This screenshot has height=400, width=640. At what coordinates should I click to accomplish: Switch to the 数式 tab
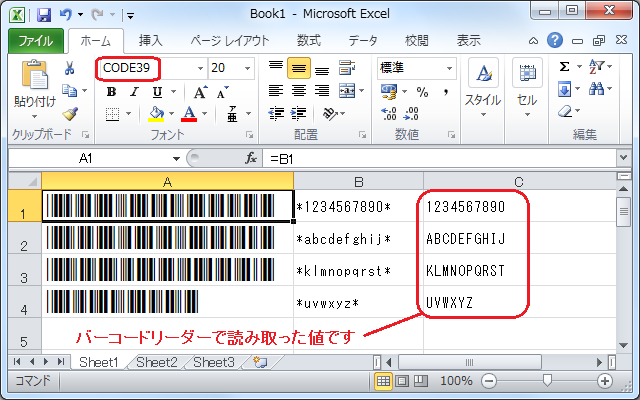coord(309,40)
